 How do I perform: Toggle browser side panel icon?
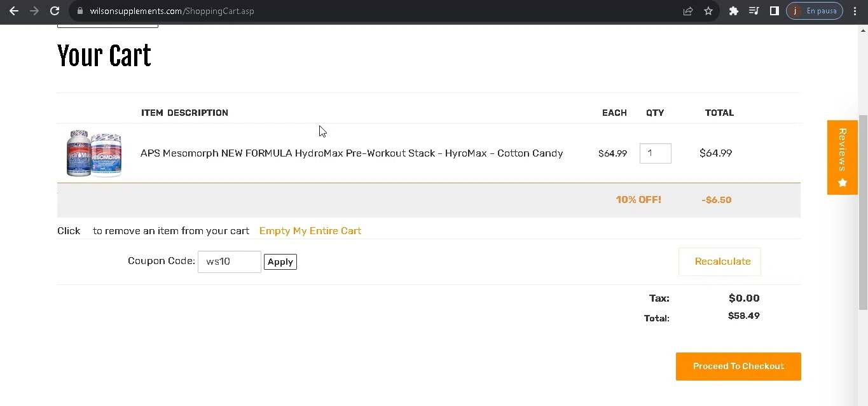click(x=774, y=11)
